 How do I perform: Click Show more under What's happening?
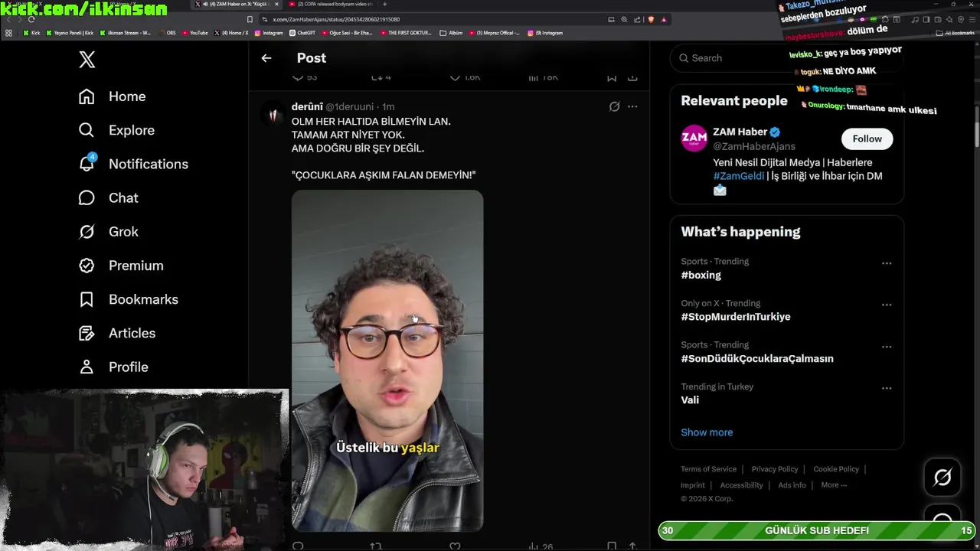[x=707, y=432]
